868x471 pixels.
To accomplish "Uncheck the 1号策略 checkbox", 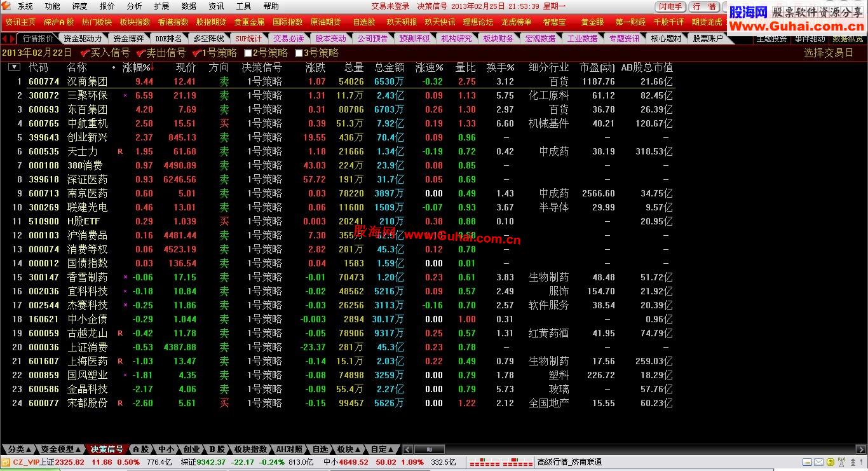I will point(196,53).
